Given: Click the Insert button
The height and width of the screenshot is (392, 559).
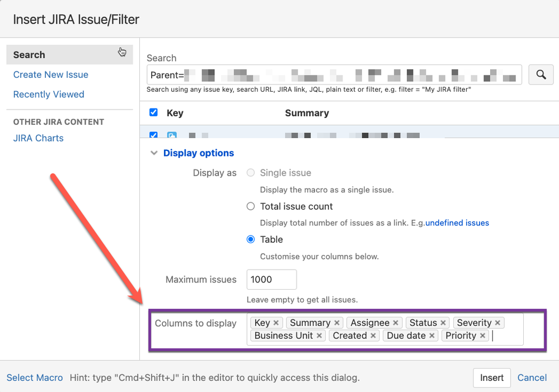Looking at the screenshot, I should 492,378.
